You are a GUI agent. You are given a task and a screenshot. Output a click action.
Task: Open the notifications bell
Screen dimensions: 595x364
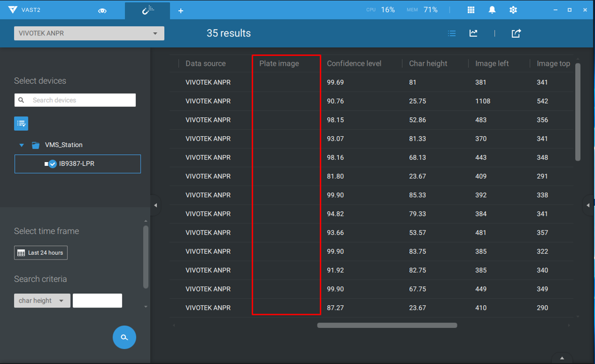pos(492,9)
